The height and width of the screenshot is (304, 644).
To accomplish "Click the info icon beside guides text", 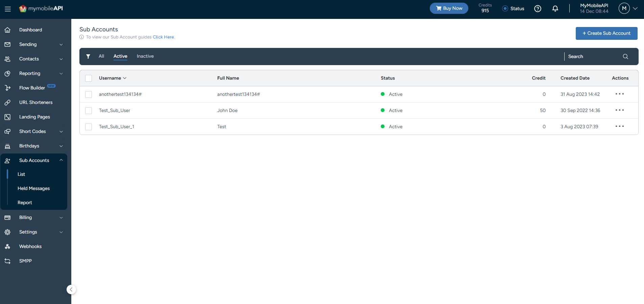I will [x=81, y=37].
